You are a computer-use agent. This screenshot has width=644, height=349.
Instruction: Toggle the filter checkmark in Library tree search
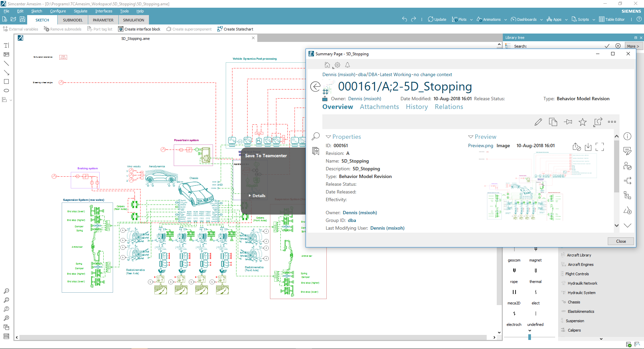607,46
